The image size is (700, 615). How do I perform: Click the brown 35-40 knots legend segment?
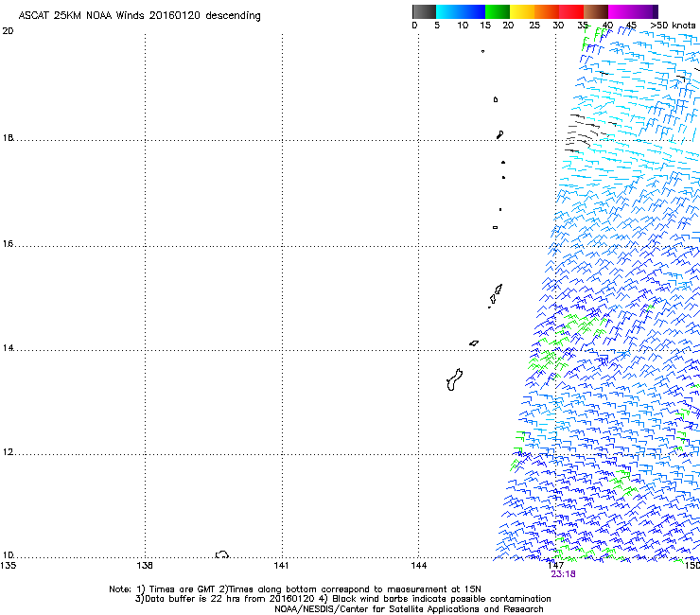[x=596, y=11]
